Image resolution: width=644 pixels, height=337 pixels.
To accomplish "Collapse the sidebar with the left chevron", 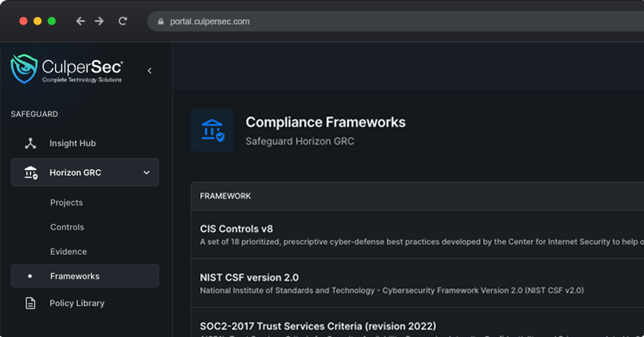I will (150, 71).
